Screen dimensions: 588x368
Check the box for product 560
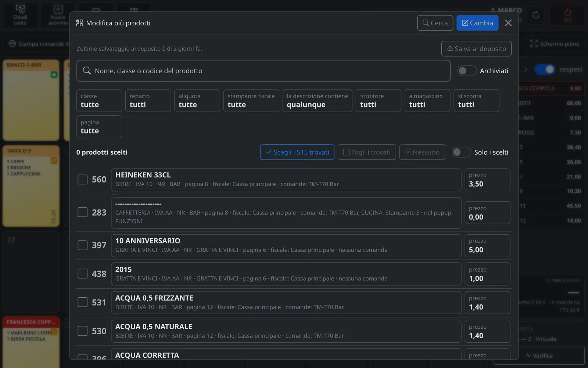pyautogui.click(x=83, y=180)
